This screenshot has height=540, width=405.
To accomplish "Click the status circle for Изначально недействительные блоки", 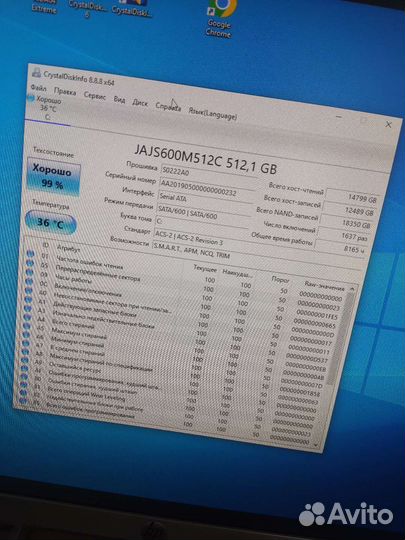I will pyautogui.click(x=28, y=308).
